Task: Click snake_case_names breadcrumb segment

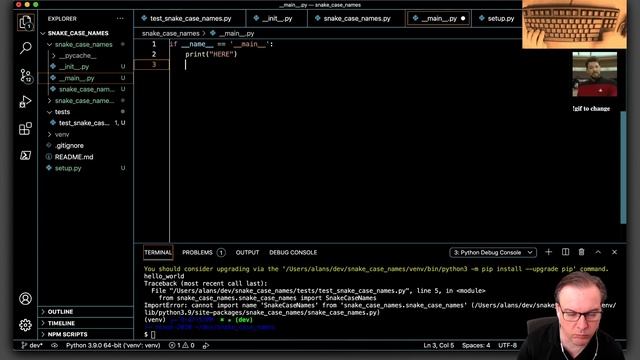Action: (171, 33)
